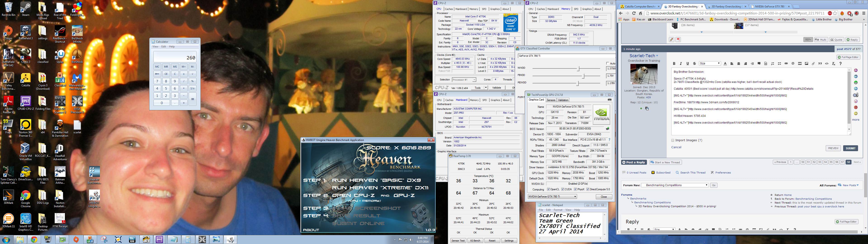868x244 pixels.
Task: Apply bold in the post #577 editor
Action: tap(674, 64)
